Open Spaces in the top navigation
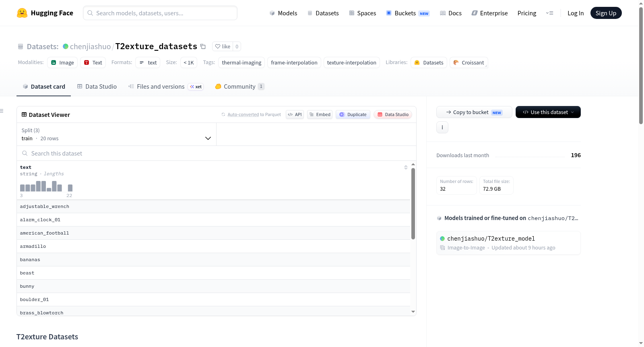644x347 pixels. click(x=363, y=13)
